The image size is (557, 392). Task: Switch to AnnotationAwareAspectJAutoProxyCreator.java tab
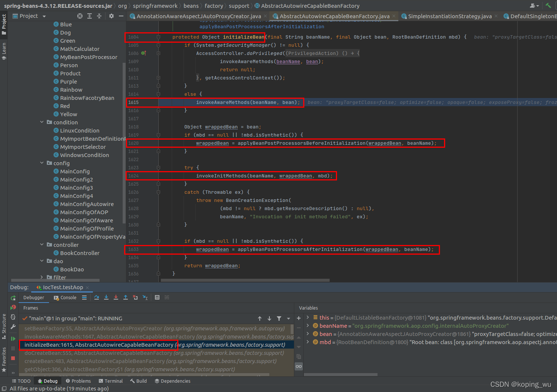198,16
